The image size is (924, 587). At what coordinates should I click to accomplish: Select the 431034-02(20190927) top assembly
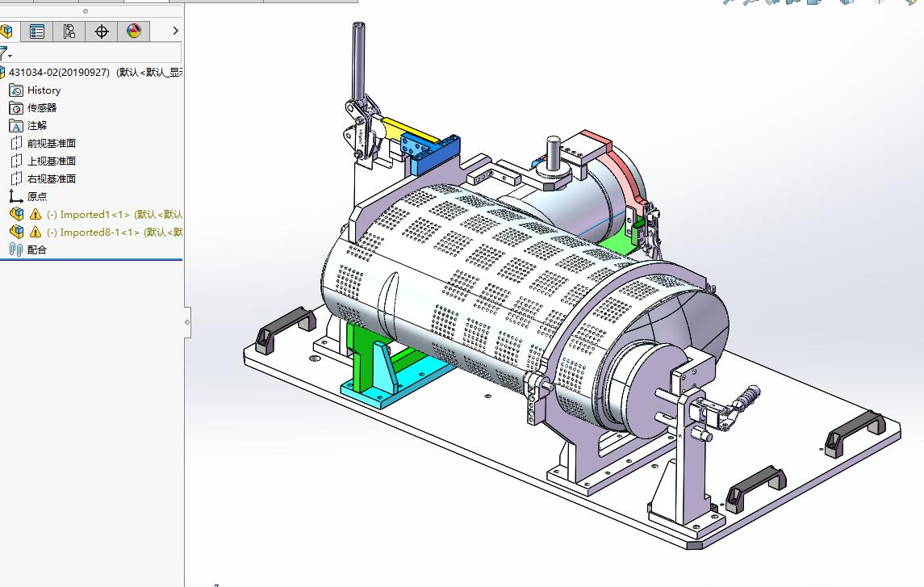coord(94,73)
